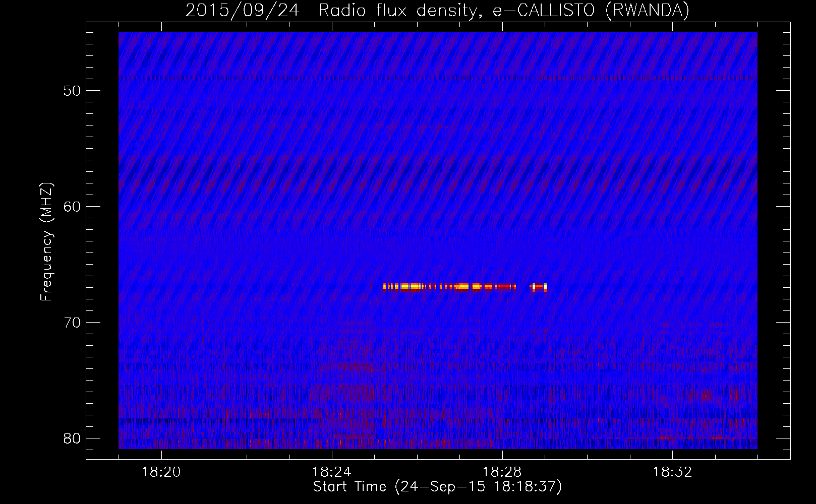Click the 50 MHz frequency tick label
Screen dimensions: 816x504
72,91
